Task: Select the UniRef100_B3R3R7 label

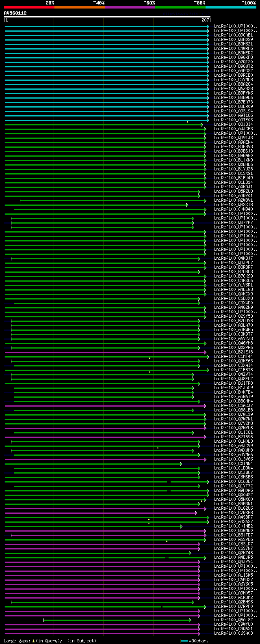Action: coord(233,267)
